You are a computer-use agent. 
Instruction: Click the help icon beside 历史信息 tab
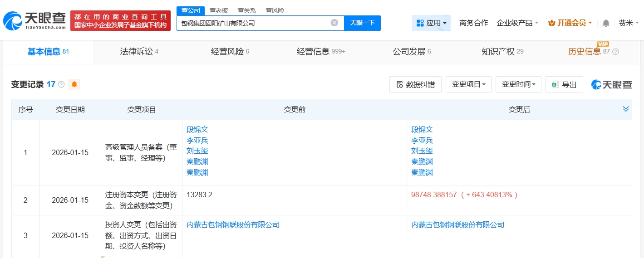(615, 52)
